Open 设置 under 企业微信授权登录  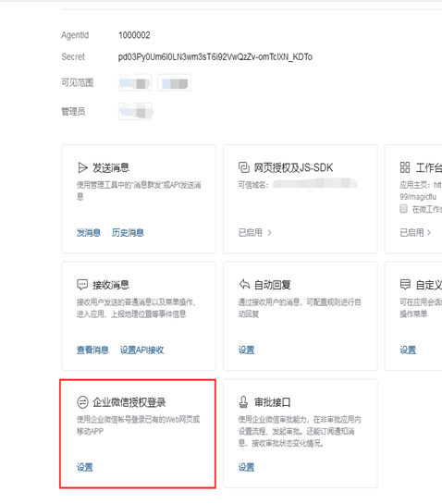click(84, 467)
